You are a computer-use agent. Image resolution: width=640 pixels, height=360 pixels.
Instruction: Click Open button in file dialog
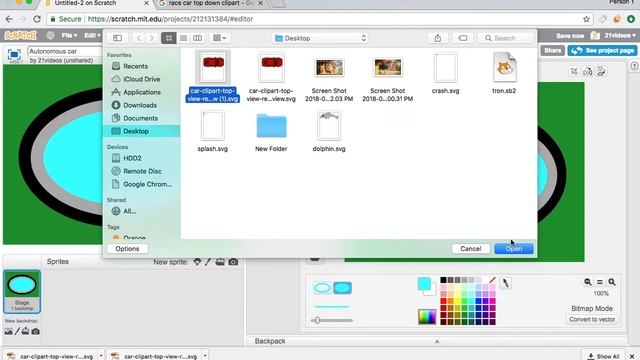(514, 249)
